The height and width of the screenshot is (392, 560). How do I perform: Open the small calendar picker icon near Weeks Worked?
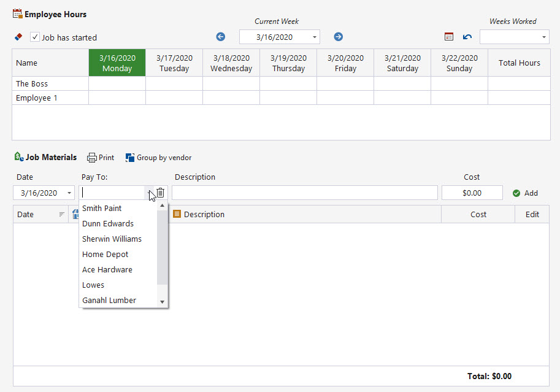click(x=448, y=37)
